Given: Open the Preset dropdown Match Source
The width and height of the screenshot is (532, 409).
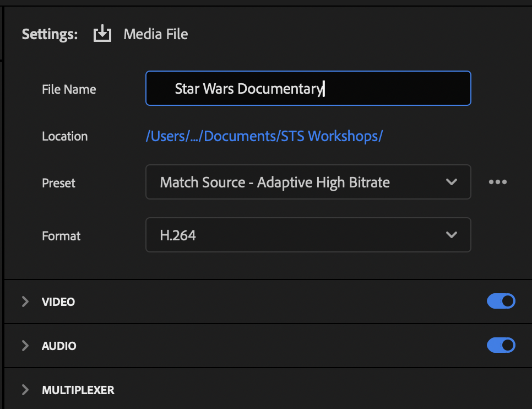Looking at the screenshot, I should 308,182.
